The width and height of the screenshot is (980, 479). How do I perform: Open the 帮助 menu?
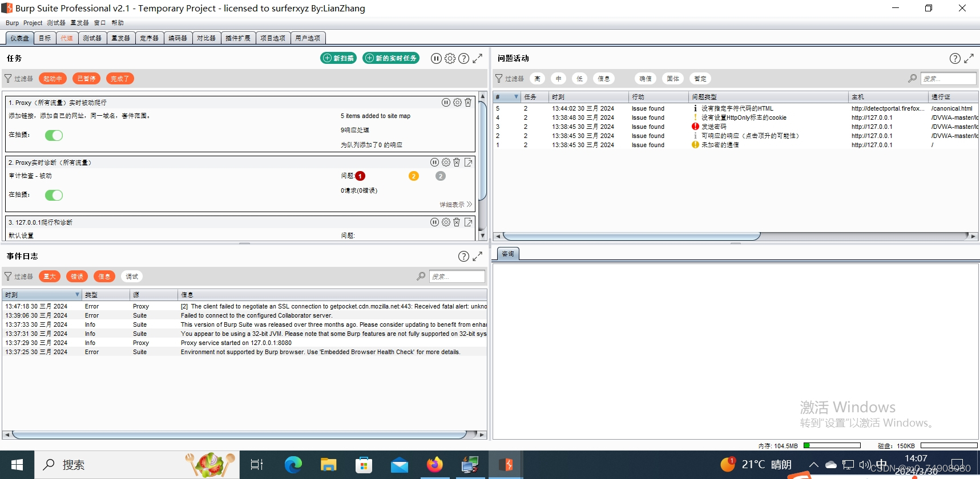pyautogui.click(x=118, y=23)
